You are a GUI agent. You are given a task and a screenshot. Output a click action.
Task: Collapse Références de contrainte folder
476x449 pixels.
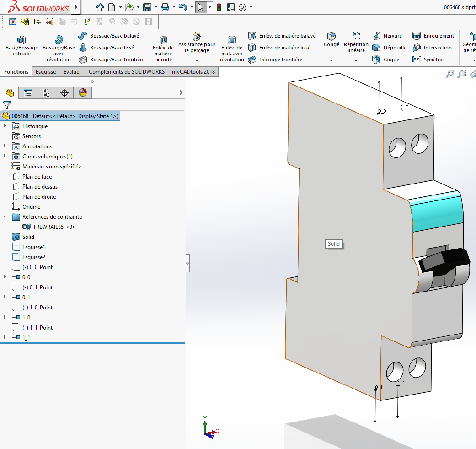[x=5, y=216]
